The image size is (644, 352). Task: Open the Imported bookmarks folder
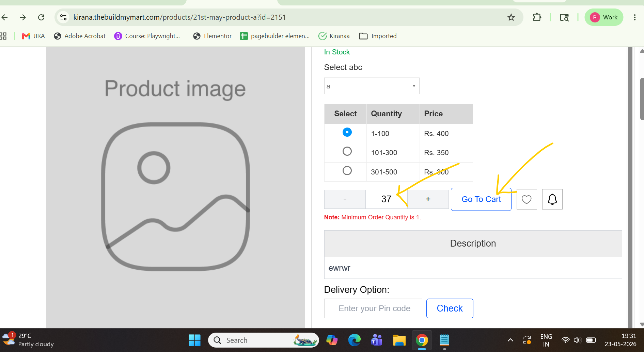pos(378,36)
